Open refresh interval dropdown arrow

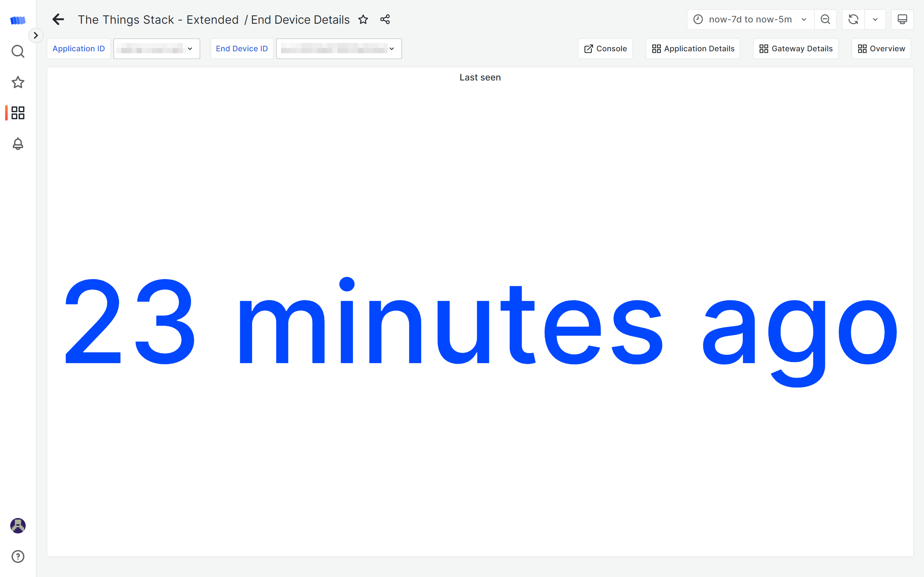click(875, 20)
